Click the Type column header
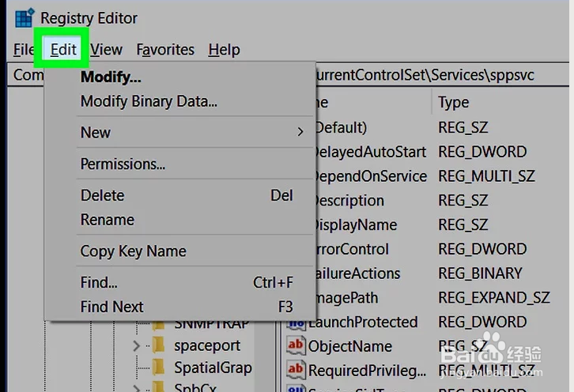This screenshot has height=392, width=574. tap(454, 102)
